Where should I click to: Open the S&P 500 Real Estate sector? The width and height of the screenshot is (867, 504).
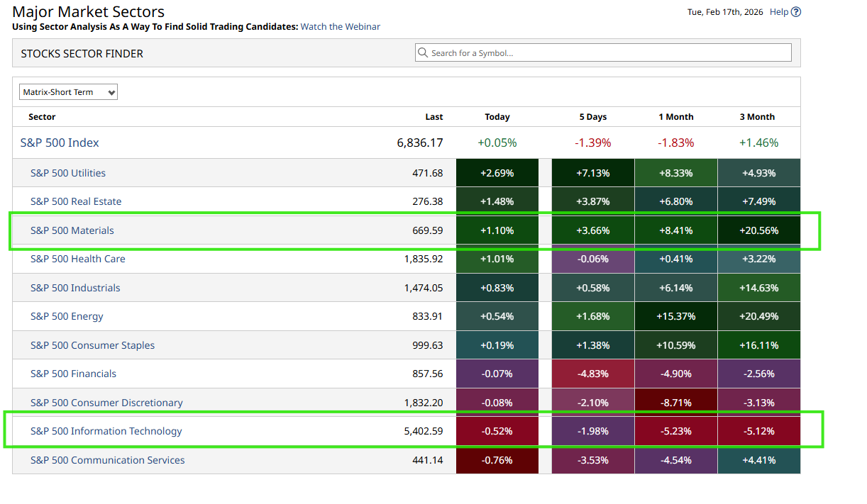76,201
